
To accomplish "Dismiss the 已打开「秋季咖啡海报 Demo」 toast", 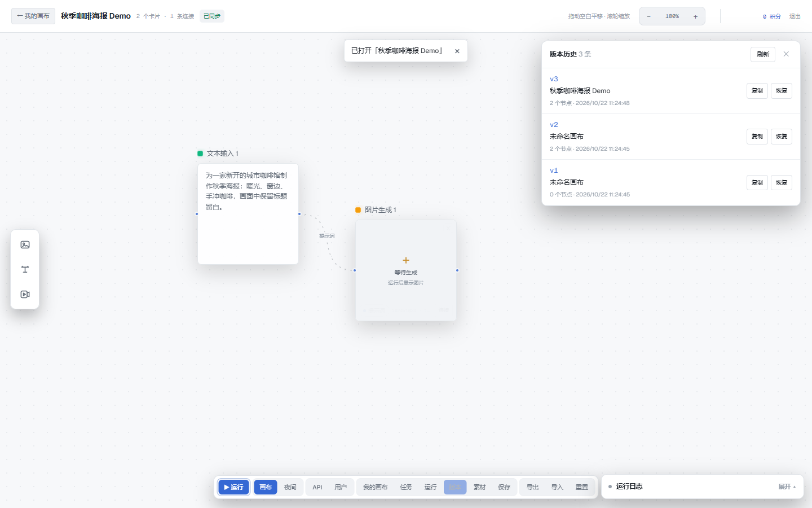I will (x=457, y=51).
